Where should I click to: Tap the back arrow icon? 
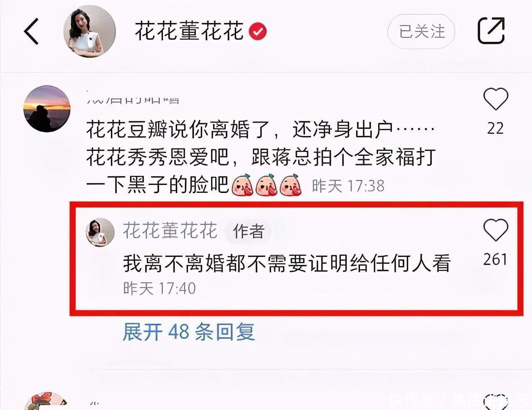point(31,31)
